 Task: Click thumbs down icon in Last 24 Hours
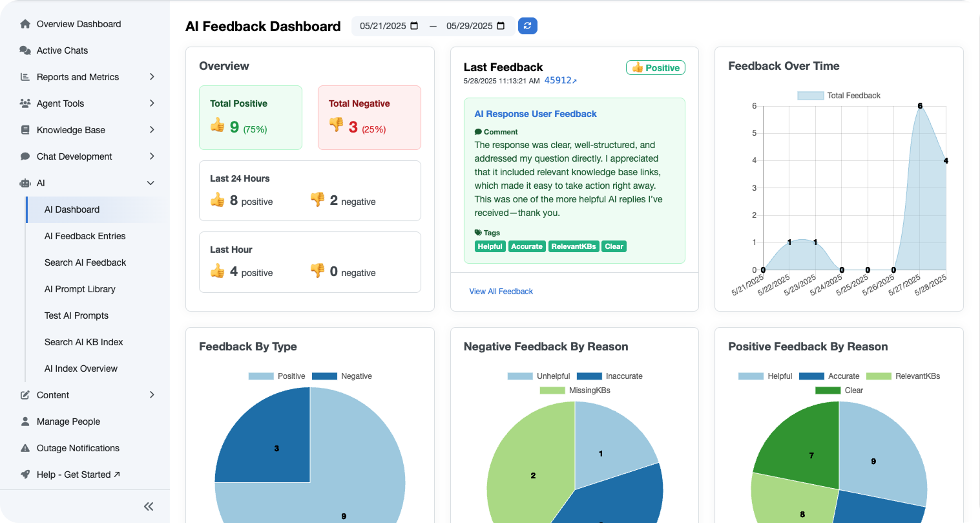317,200
